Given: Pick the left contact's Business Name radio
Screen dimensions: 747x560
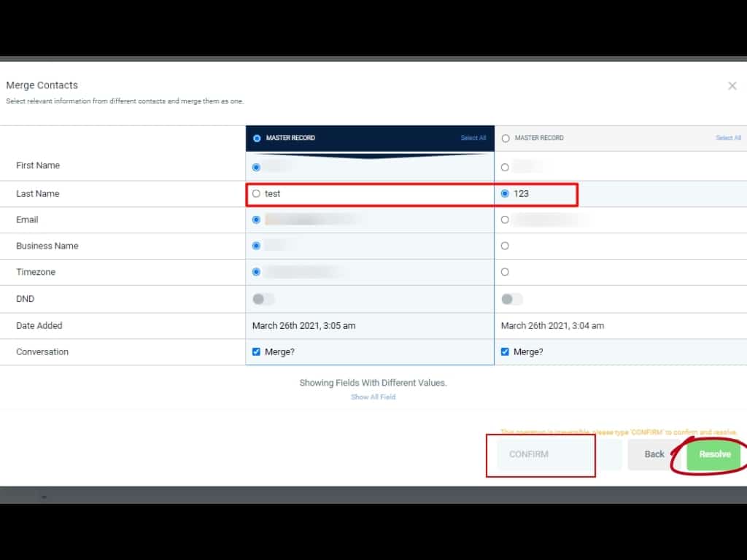Looking at the screenshot, I should coord(256,246).
